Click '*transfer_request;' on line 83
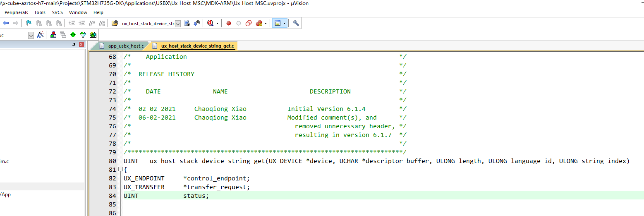The image size is (644, 216). tap(217, 187)
